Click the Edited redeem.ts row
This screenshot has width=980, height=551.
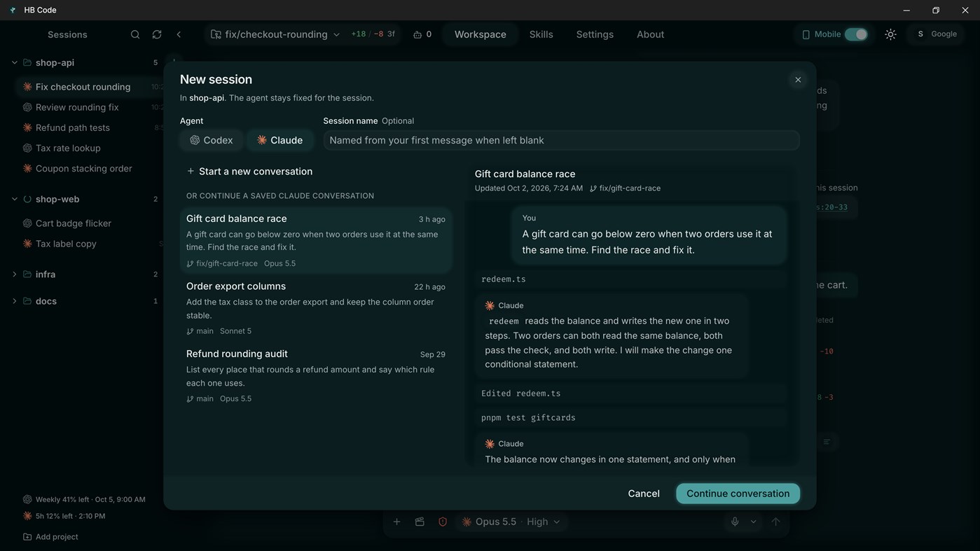tap(630, 393)
